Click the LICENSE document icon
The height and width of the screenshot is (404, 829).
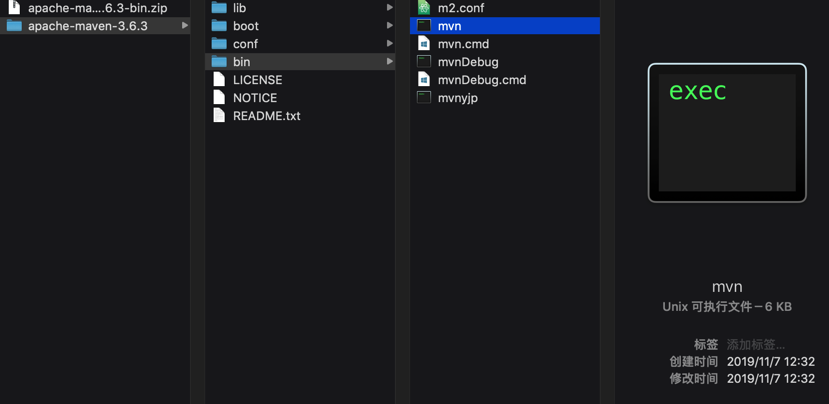tap(219, 80)
